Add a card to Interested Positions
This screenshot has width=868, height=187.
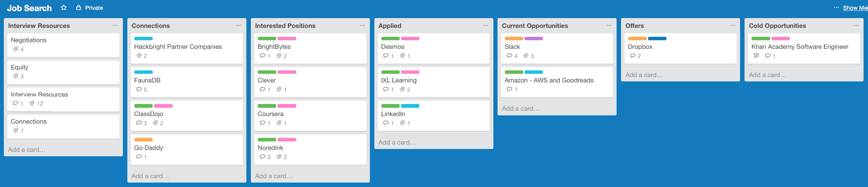click(273, 176)
